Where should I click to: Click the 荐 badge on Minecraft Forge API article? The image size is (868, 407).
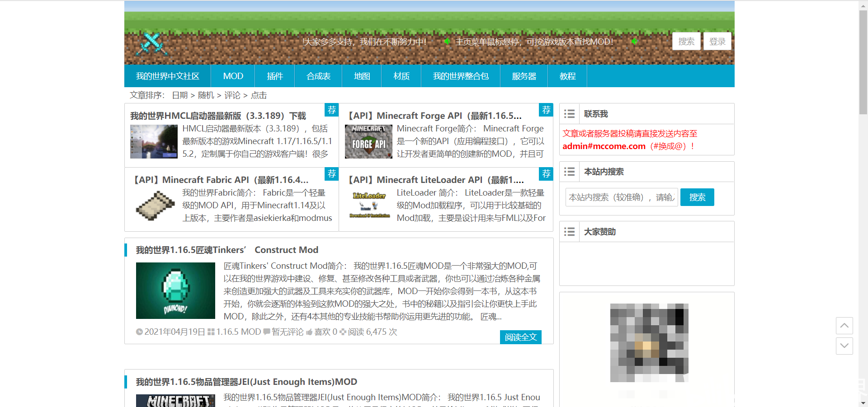pyautogui.click(x=546, y=110)
